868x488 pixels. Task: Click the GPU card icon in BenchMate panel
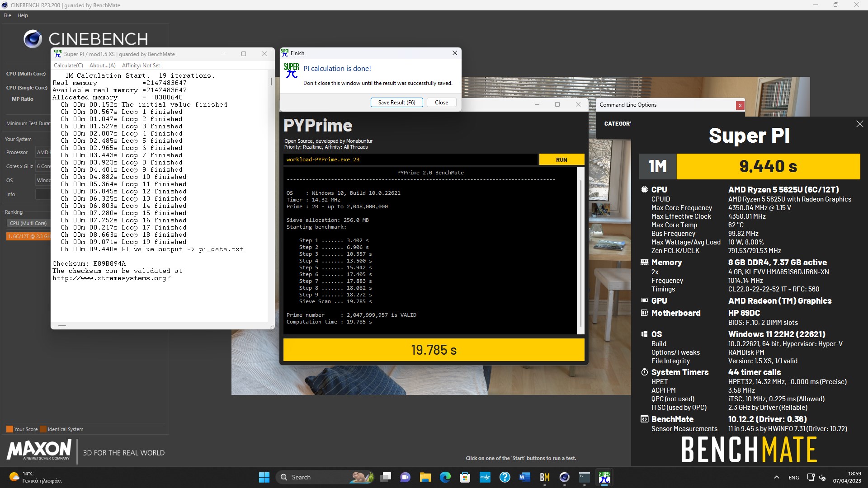click(x=644, y=300)
